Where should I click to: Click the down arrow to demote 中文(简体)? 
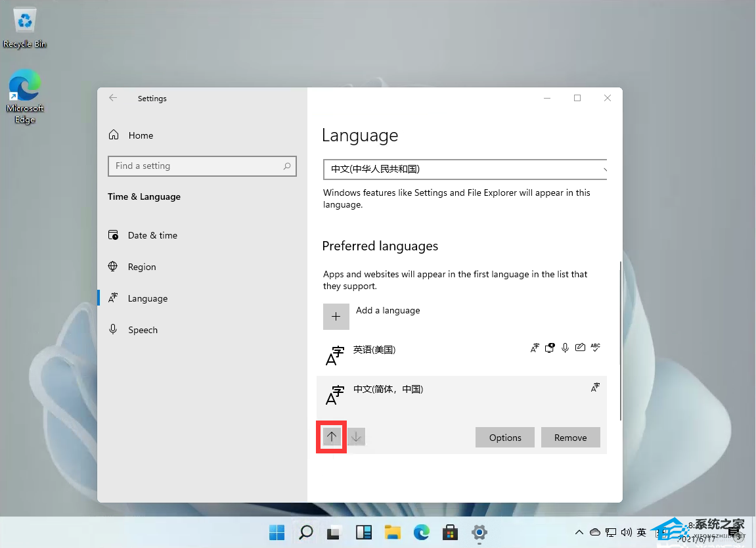tap(356, 436)
